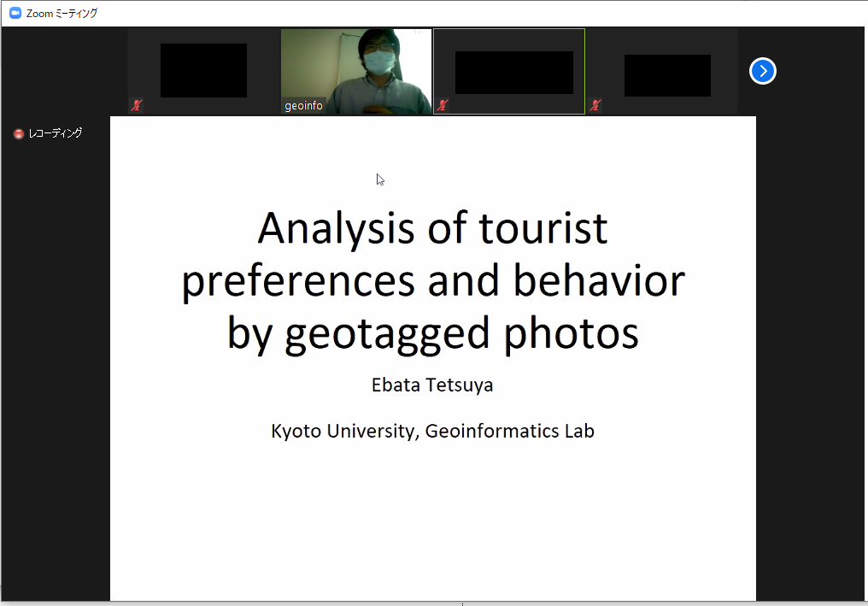Click the author name Ebata Tetsuya
Screen dimensions: 868x606
click(x=432, y=385)
